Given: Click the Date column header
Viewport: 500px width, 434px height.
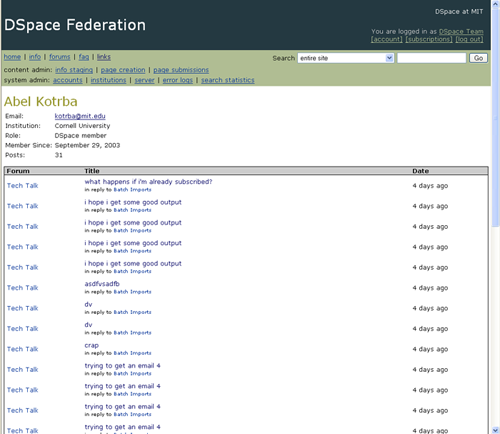Looking at the screenshot, I should 420,171.
